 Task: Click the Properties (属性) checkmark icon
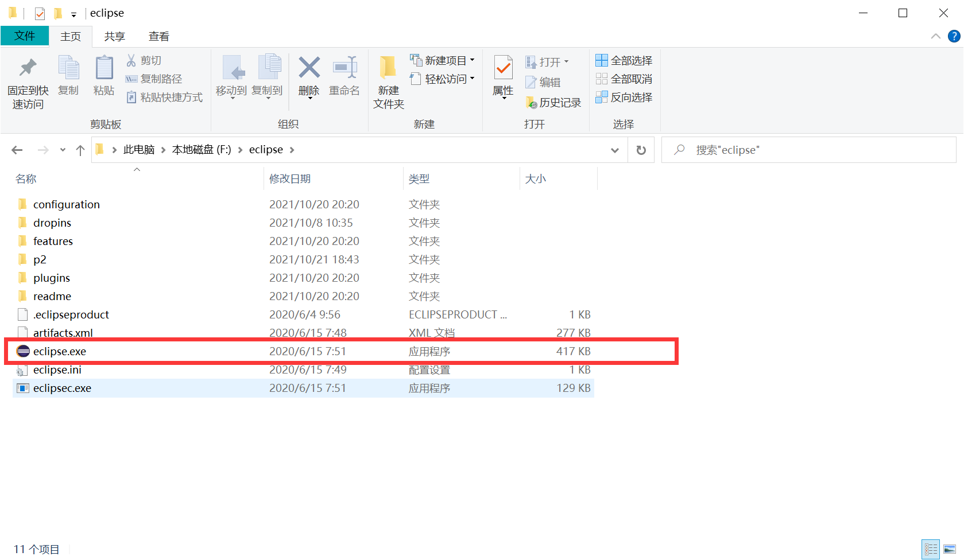(x=503, y=68)
